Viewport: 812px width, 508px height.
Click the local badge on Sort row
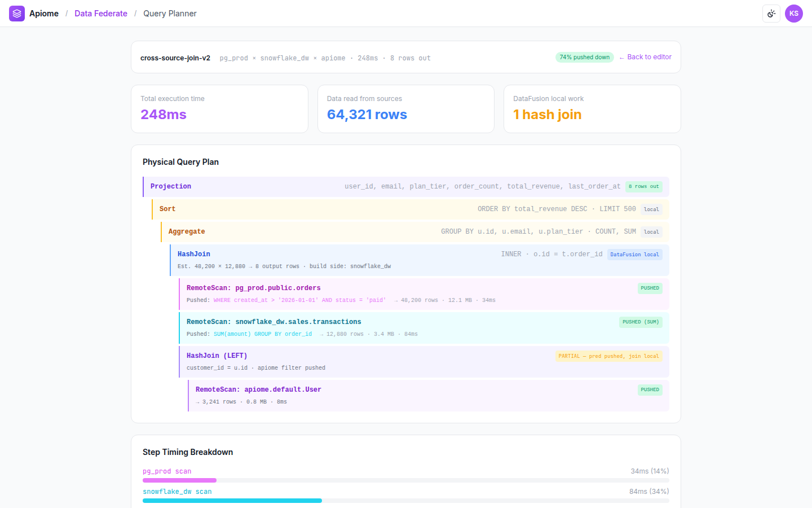(x=651, y=209)
